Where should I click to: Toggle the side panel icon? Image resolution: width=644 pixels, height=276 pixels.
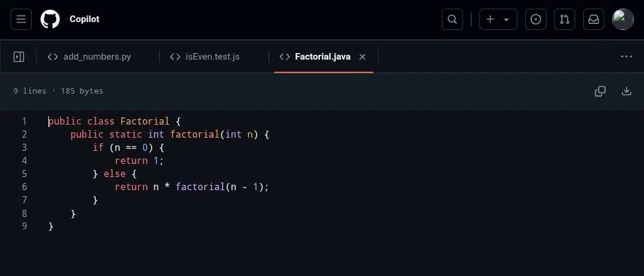[19, 57]
